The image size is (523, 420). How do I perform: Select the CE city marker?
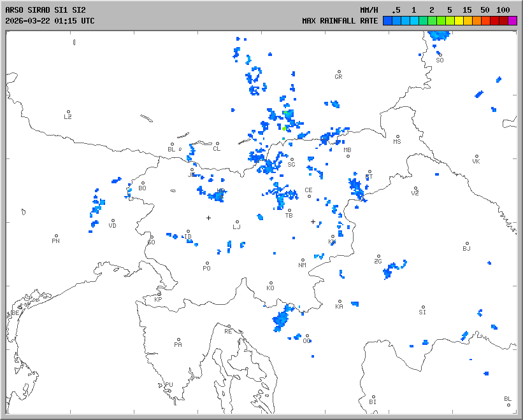310,195
